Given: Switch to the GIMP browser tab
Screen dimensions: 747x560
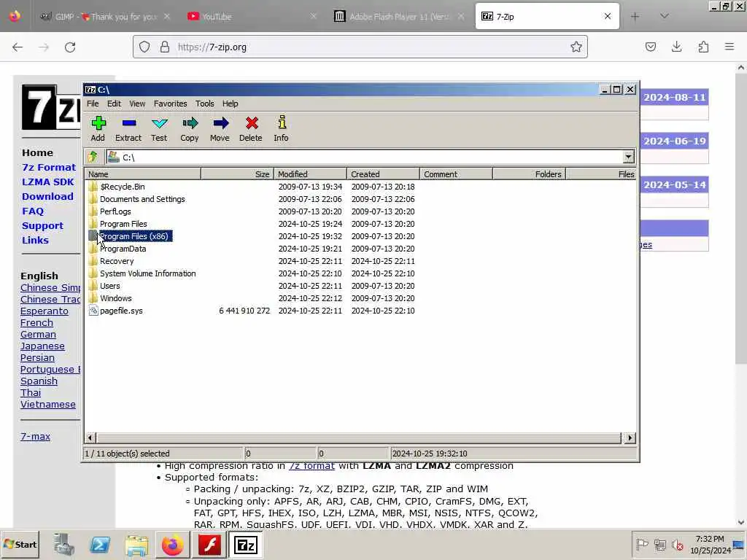Looking at the screenshot, I should pos(105,17).
